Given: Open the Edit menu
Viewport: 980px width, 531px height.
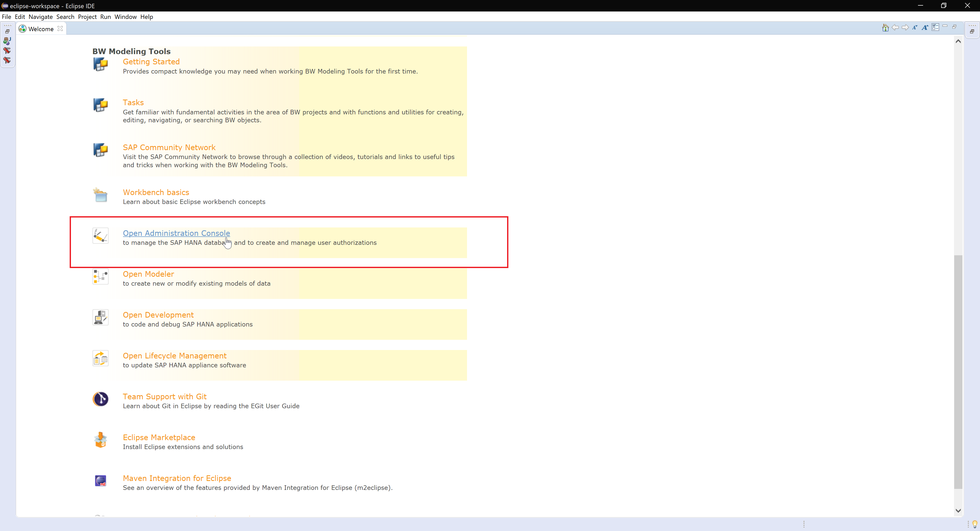Looking at the screenshot, I should [20, 17].
